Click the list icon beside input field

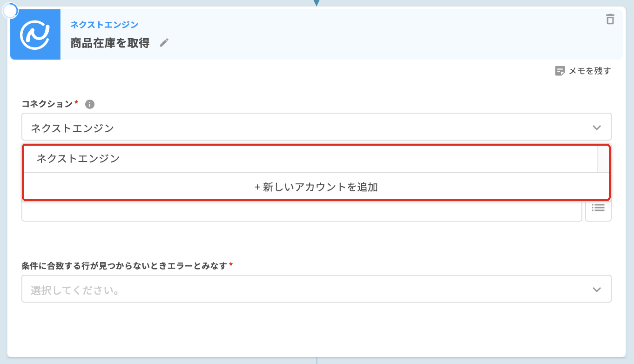point(598,208)
